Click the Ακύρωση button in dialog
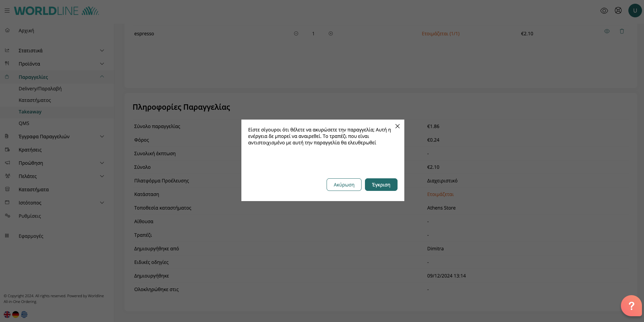Screen dimensions: 644x322 344,185
